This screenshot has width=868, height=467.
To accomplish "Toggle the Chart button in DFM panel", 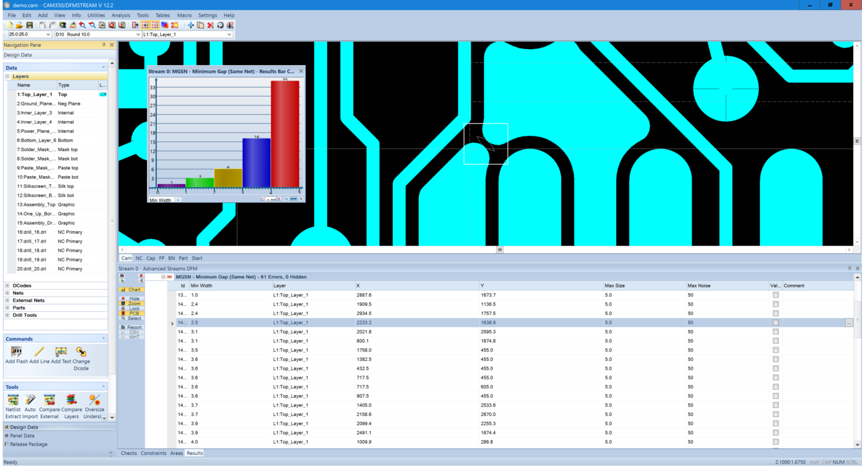I will 132,290.
